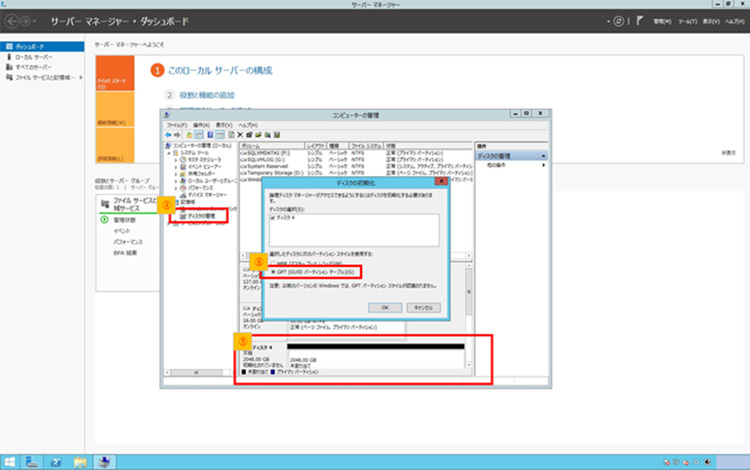
Task: Click the back arrow in Computer Management toolbar
Action: [169, 134]
